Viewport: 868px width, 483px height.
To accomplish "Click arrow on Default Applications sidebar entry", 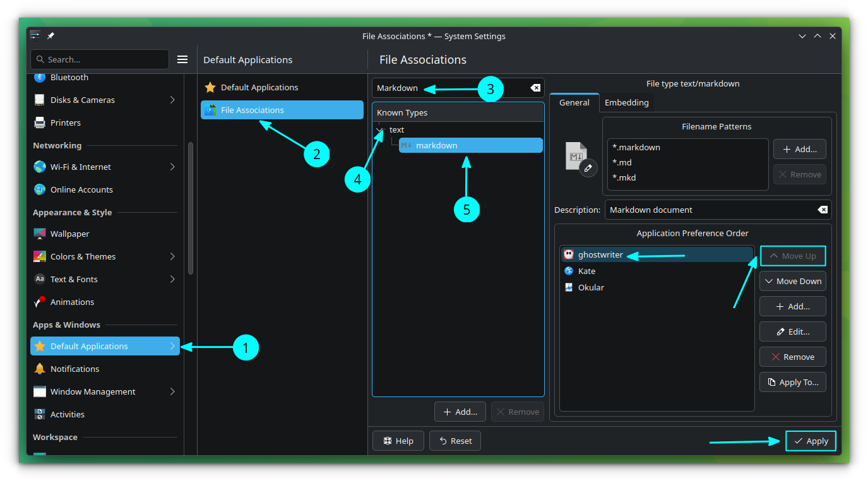I will tap(172, 346).
